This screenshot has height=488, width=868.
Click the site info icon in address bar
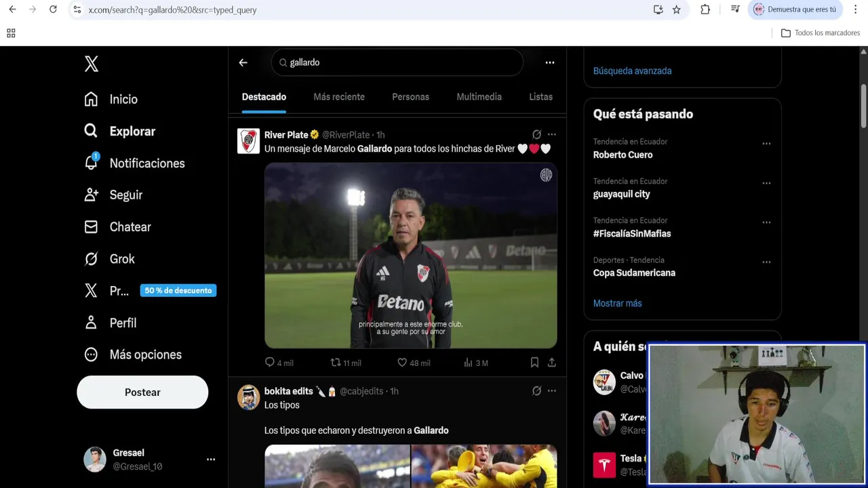pyautogui.click(x=77, y=9)
